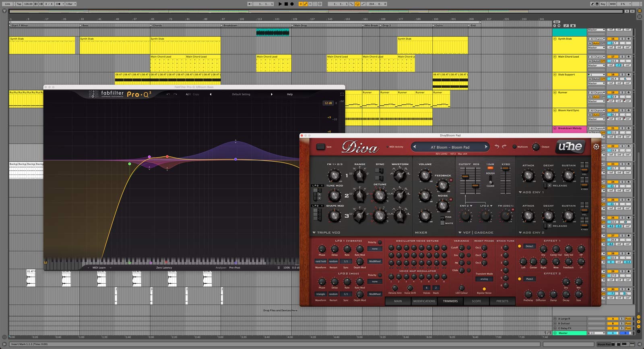Viewport: 644px width, 349px height.
Task: Open the 1 Bar quantization dropdown
Action: 71,4
